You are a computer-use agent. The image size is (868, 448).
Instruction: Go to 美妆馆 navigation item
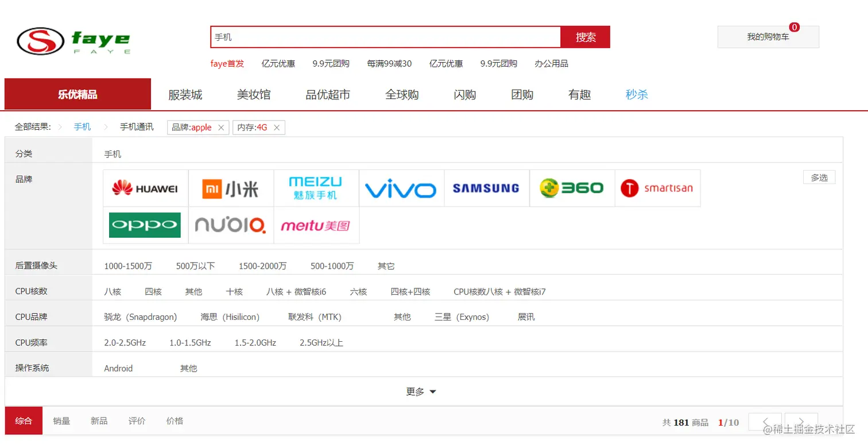click(254, 95)
